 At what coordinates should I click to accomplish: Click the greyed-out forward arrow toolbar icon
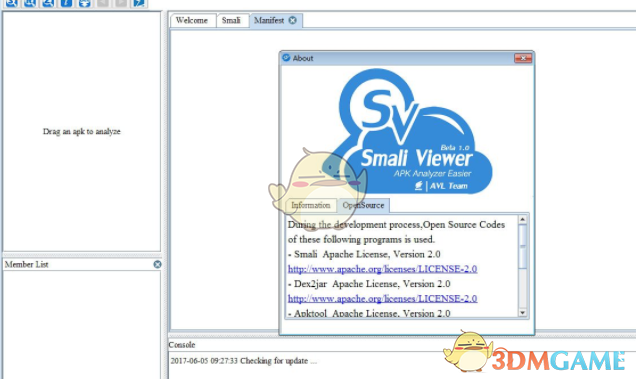coord(120,3)
